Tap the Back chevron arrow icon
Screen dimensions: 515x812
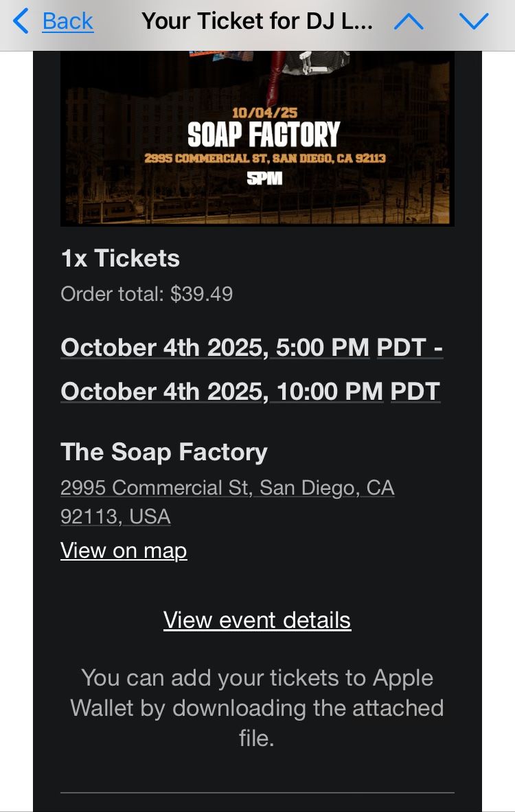(x=21, y=21)
